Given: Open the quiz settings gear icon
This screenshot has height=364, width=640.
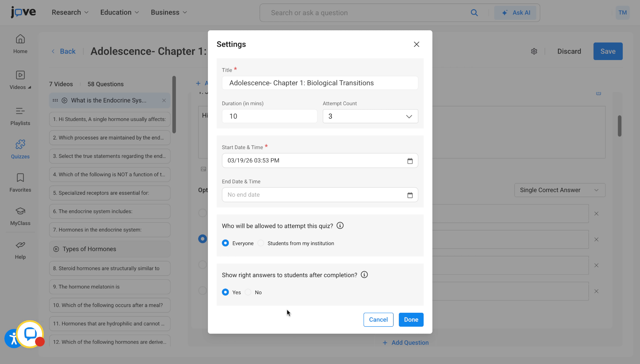Looking at the screenshot, I should [534, 51].
